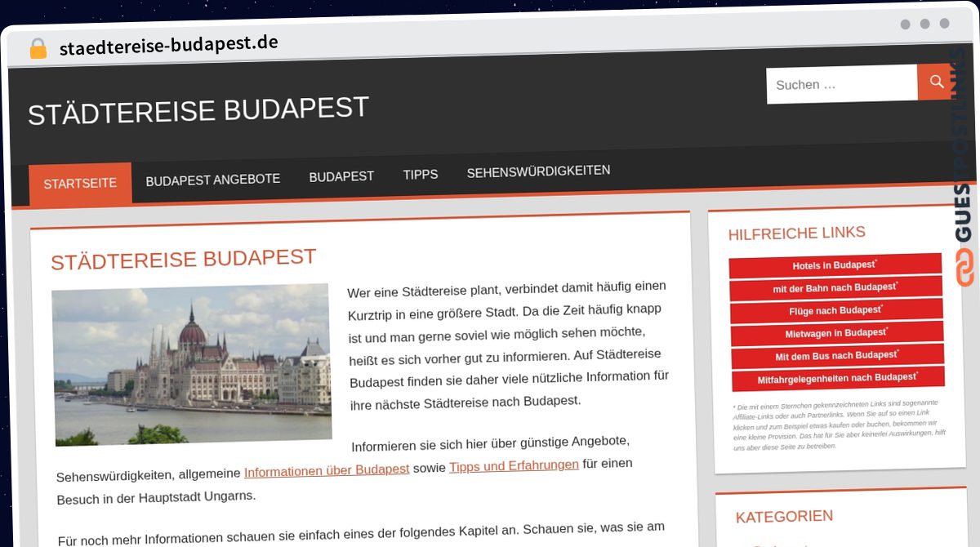
Task: Open the Startseite menu item
Action: tap(80, 184)
